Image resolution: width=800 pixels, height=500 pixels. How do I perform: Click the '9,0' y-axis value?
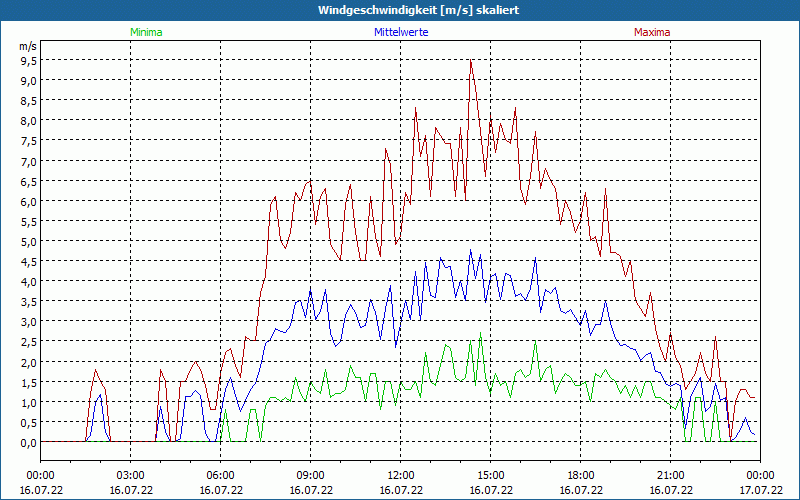pos(29,81)
